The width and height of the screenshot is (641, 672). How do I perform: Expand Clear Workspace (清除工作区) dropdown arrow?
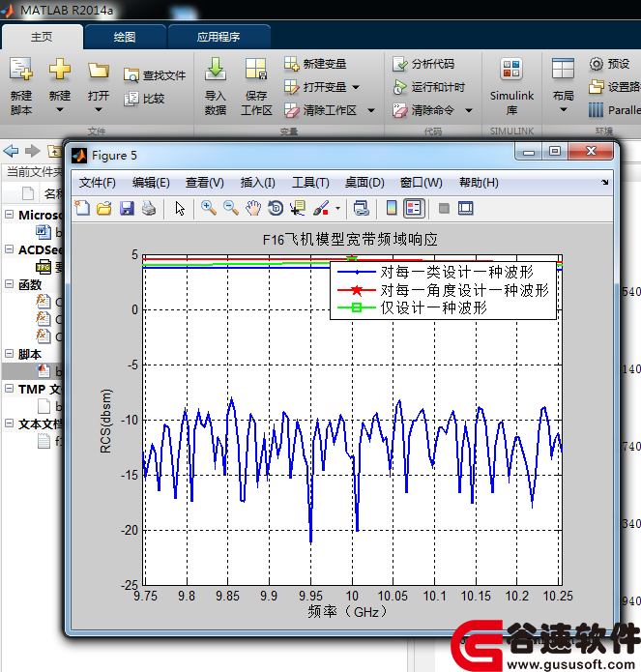pyautogui.click(x=371, y=110)
